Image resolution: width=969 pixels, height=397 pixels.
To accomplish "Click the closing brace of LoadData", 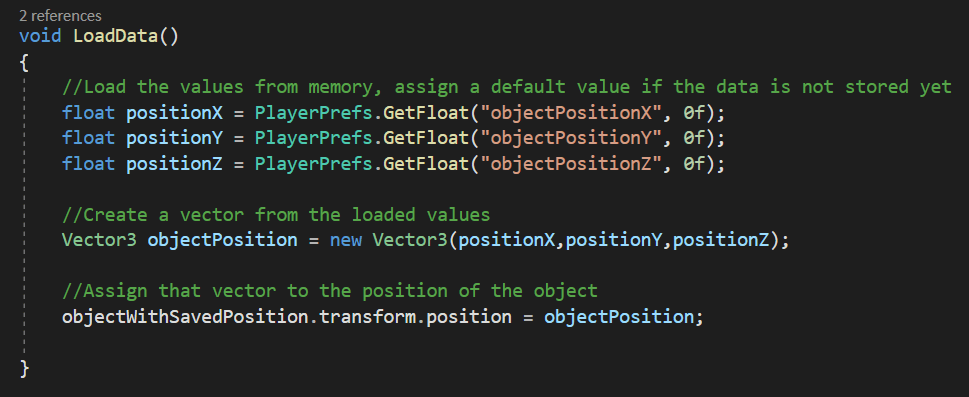I will (x=24, y=369).
